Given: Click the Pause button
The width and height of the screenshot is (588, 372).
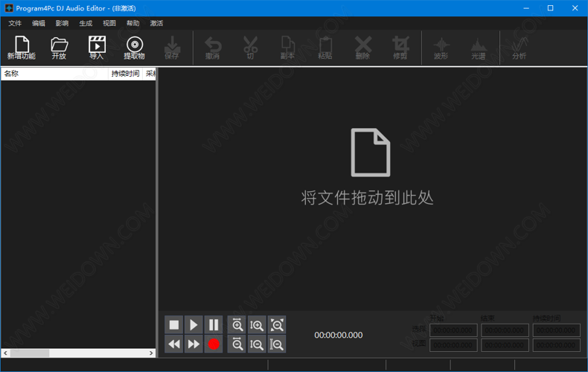Looking at the screenshot, I should pos(214,325).
